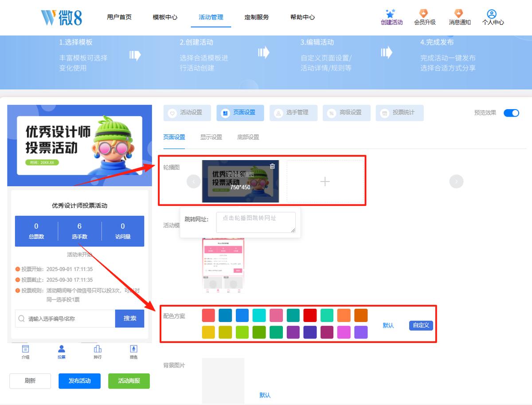Screen dimensions: 532x405
Task: Click the 750*450 carousel image thumbnail
Action: click(x=240, y=181)
